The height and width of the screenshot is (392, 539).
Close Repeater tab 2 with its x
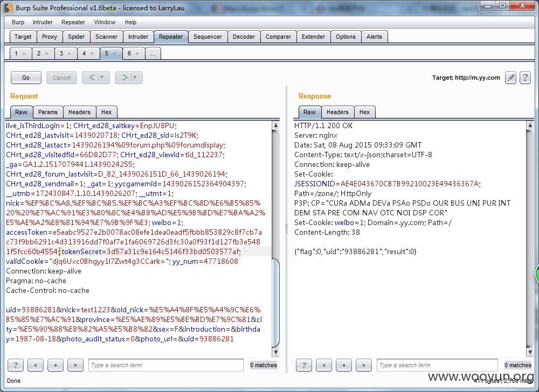[x=46, y=53]
